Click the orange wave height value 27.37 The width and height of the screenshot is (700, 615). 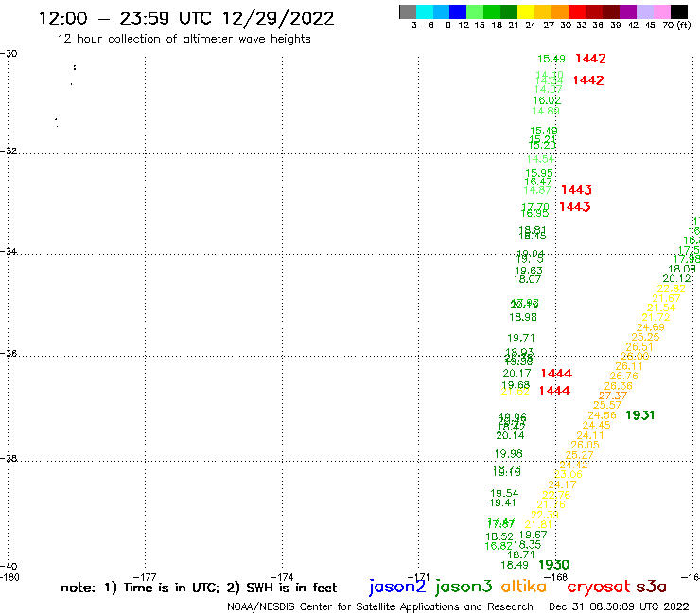(x=613, y=395)
